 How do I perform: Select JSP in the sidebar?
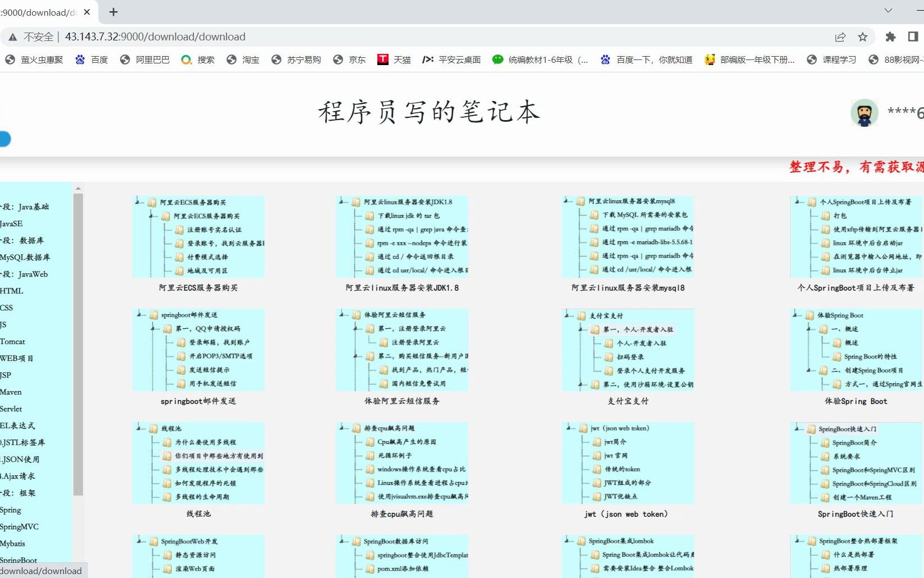tap(6, 375)
